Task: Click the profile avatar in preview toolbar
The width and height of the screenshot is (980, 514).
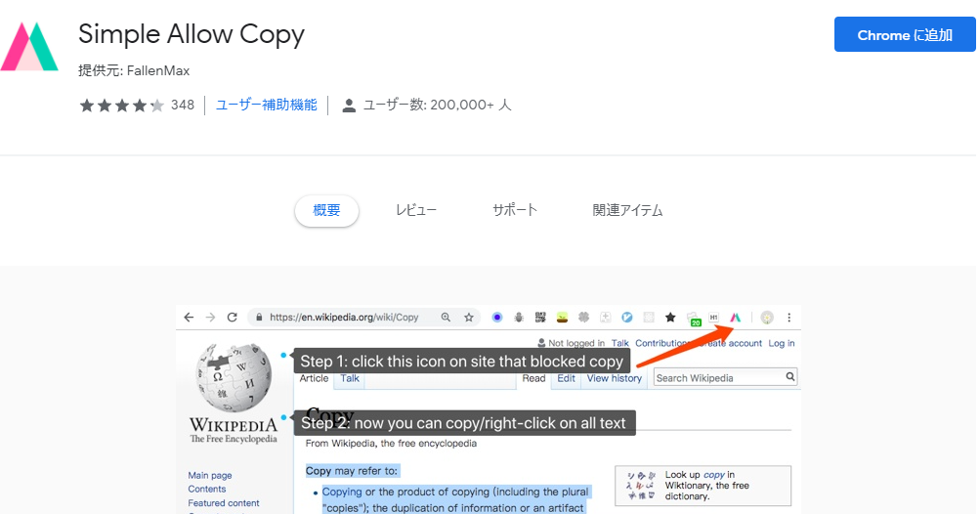Action: [767, 317]
